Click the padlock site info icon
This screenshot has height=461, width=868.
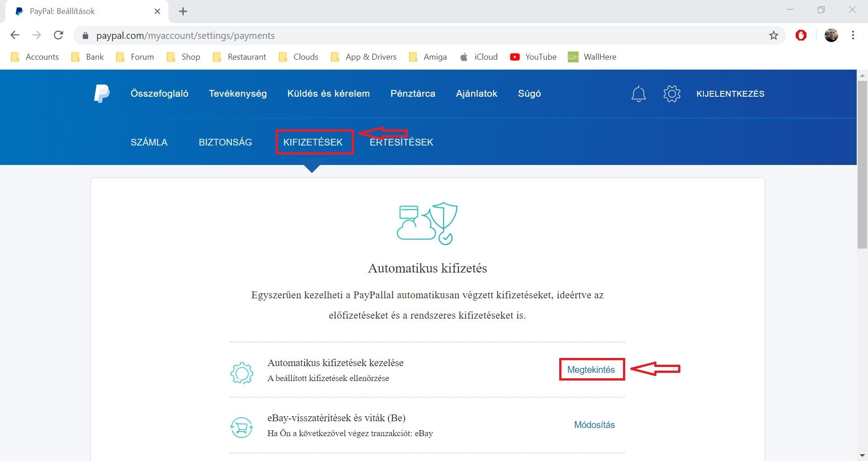tap(85, 36)
